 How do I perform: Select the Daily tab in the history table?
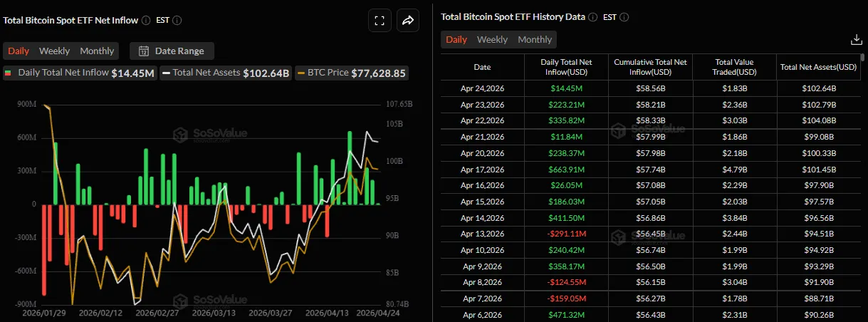456,40
